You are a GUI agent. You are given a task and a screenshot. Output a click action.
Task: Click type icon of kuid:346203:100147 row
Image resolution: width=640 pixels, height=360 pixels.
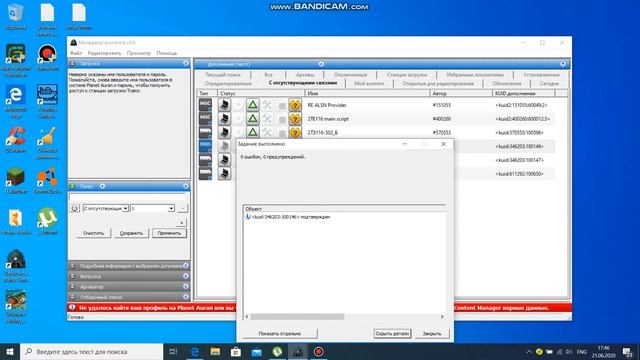coord(205,160)
